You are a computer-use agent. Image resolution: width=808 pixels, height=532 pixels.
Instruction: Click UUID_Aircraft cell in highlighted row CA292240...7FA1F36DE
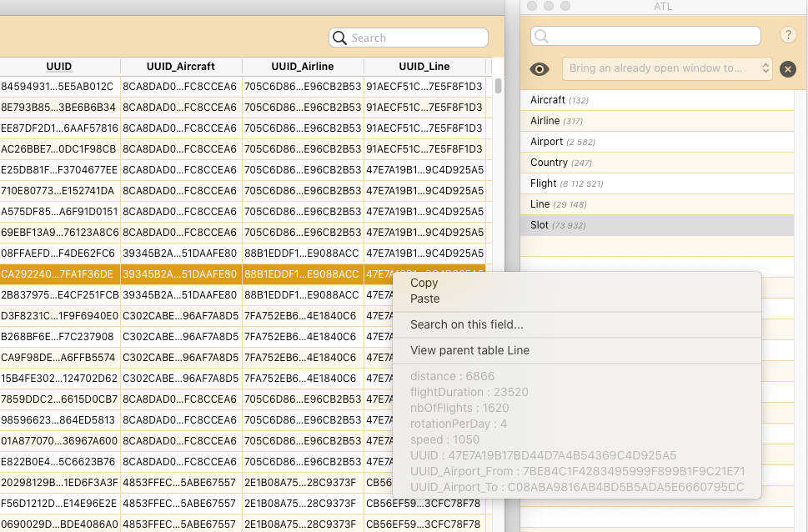(x=181, y=274)
